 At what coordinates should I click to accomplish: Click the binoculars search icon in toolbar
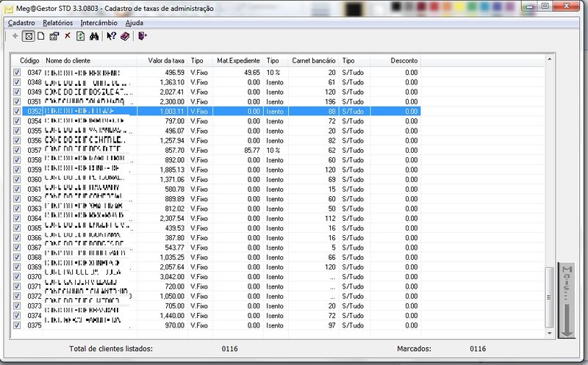94,35
